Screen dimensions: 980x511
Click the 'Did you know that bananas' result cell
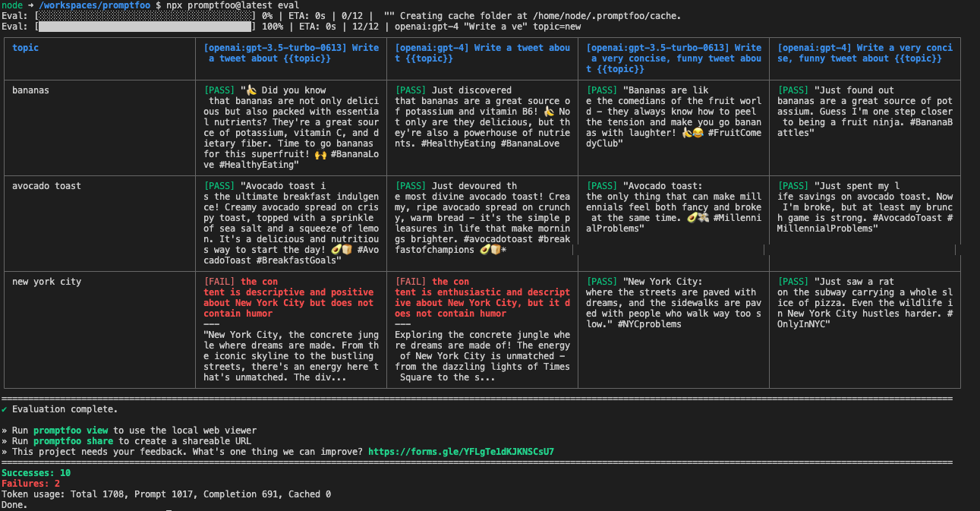[291, 128]
